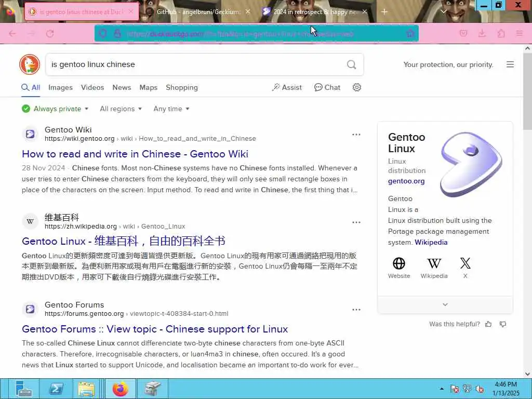
Task: Open the Chat option
Action: click(327, 87)
